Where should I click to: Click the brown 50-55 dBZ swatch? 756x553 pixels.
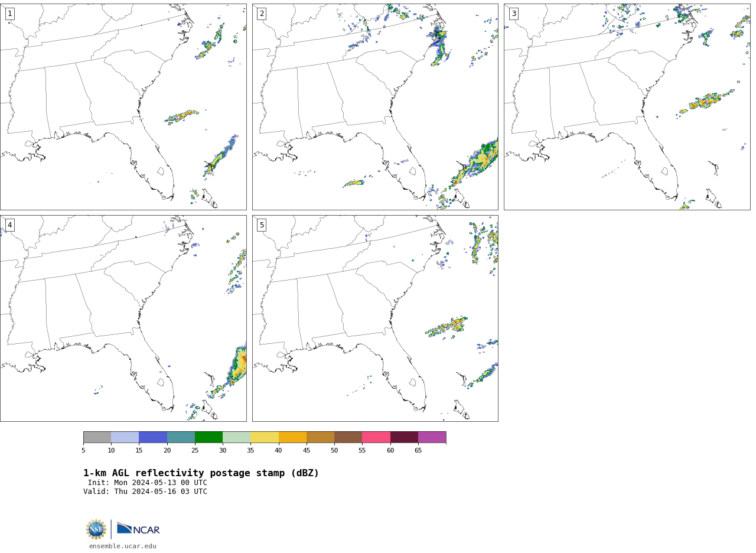(348, 437)
